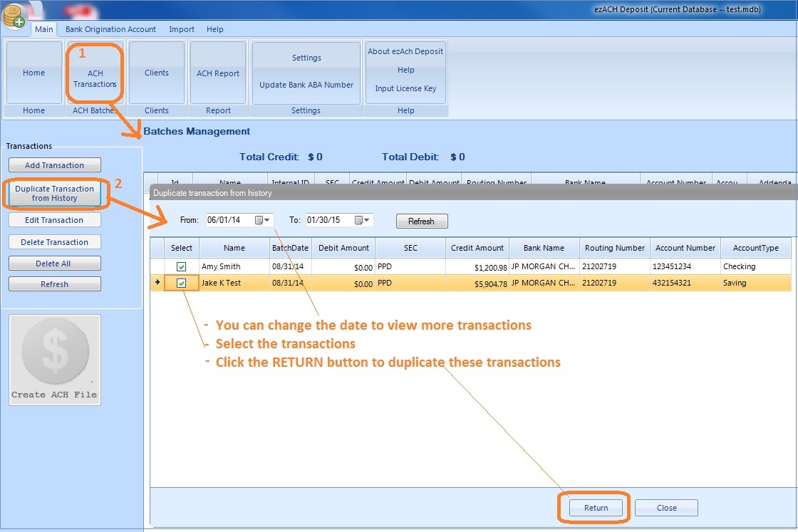Sort the list by the Credit Amount column

(x=477, y=247)
